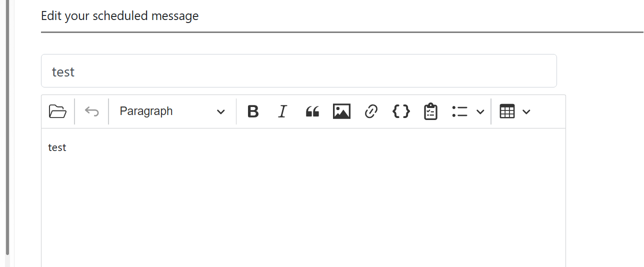Place cursor on test line in editor body
Viewport: 644px width, 267px height.
click(x=57, y=147)
